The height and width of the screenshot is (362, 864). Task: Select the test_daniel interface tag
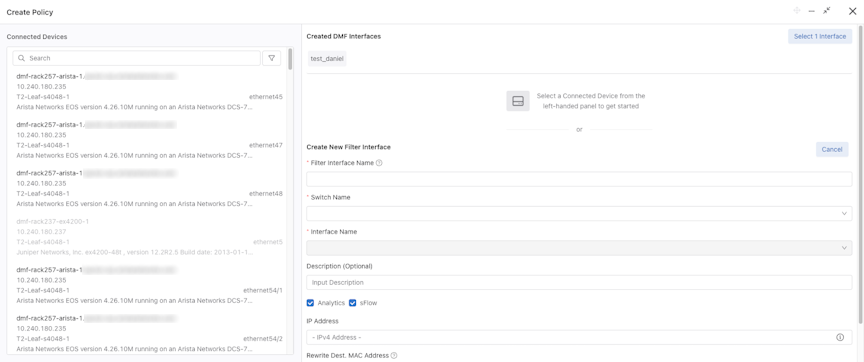coord(327,58)
